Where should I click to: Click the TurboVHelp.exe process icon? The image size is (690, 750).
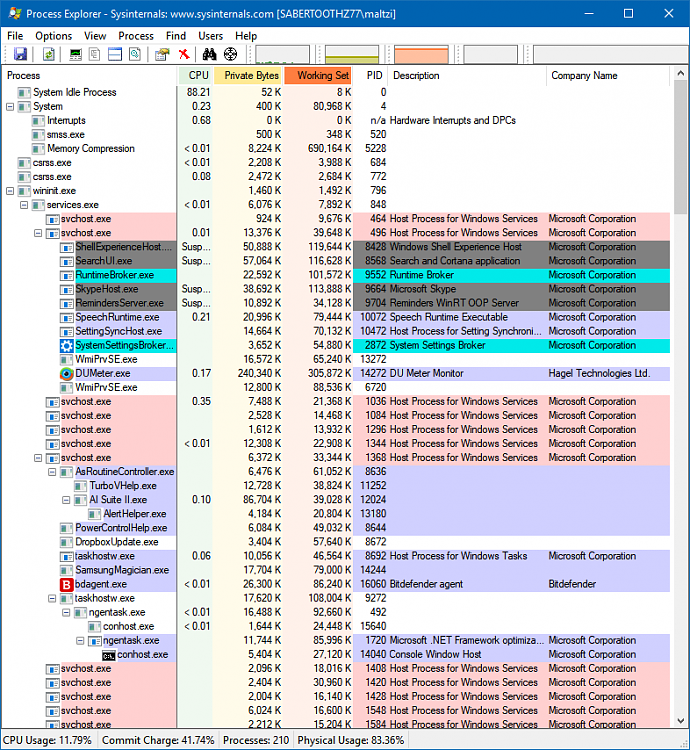point(80,486)
